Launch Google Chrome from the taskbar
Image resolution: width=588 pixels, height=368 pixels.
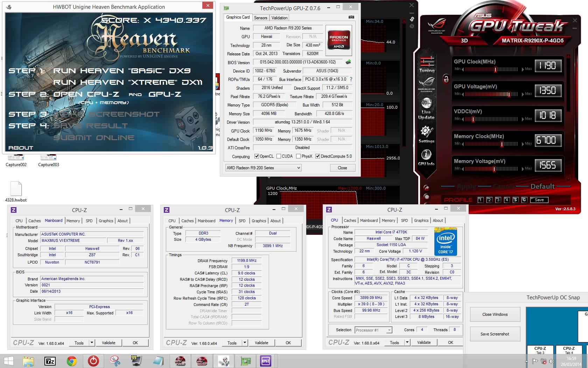pyautogui.click(x=72, y=361)
